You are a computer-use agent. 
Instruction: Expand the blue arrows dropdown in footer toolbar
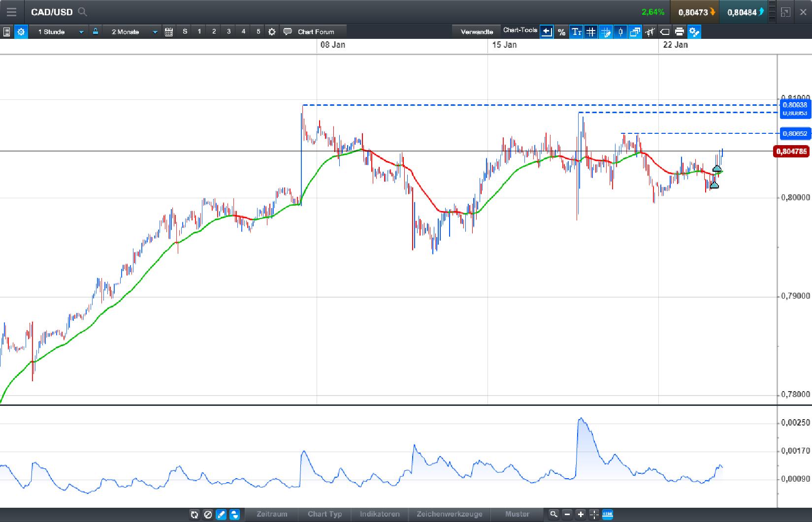235,514
